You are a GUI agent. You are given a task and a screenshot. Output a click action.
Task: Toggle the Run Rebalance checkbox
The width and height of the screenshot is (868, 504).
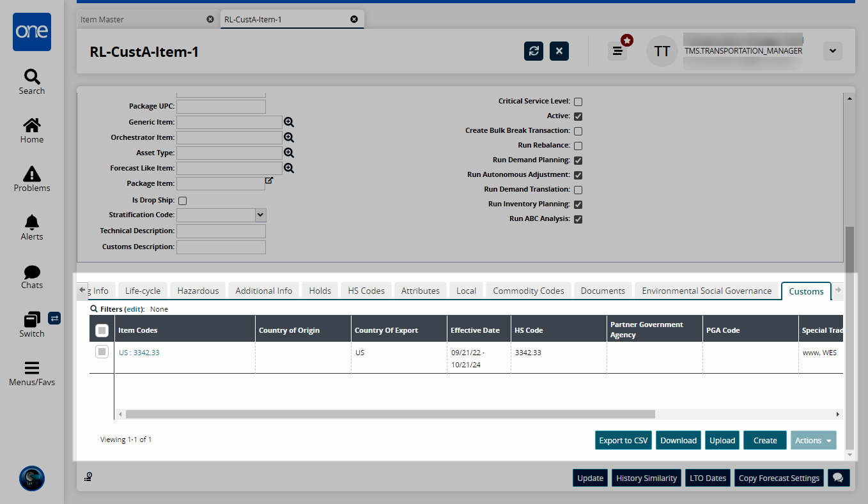(578, 146)
